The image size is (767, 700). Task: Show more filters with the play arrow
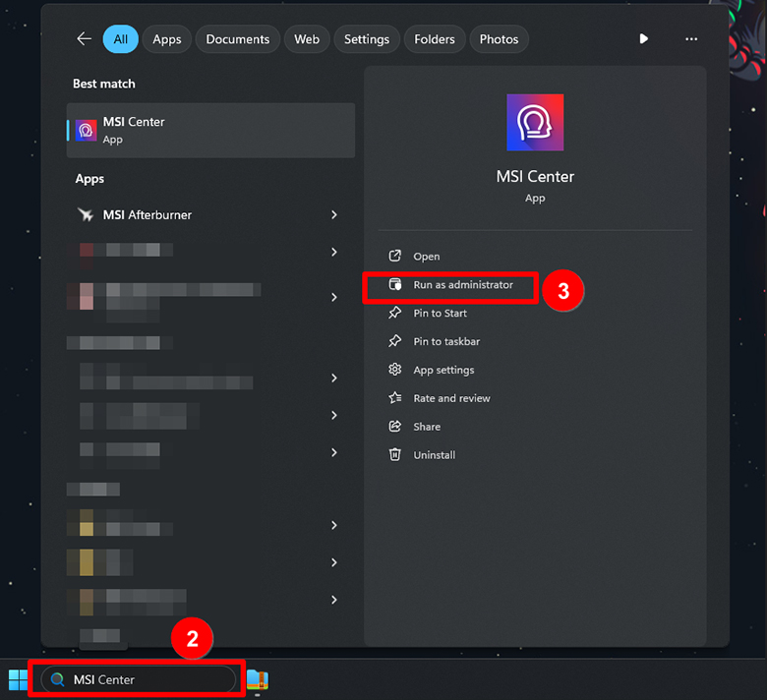(644, 38)
